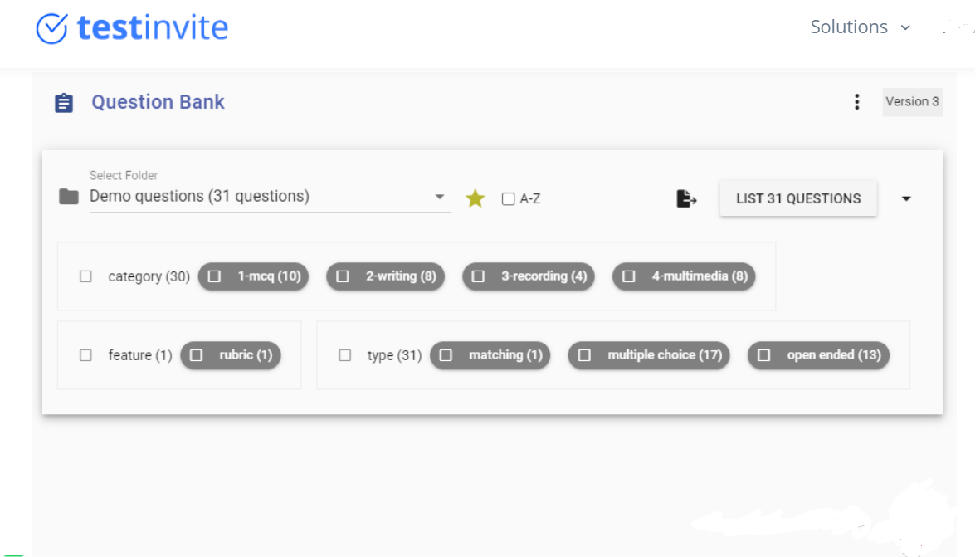
Task: Click the testinvite logo checkmark icon
Action: pyautogui.click(x=52, y=28)
